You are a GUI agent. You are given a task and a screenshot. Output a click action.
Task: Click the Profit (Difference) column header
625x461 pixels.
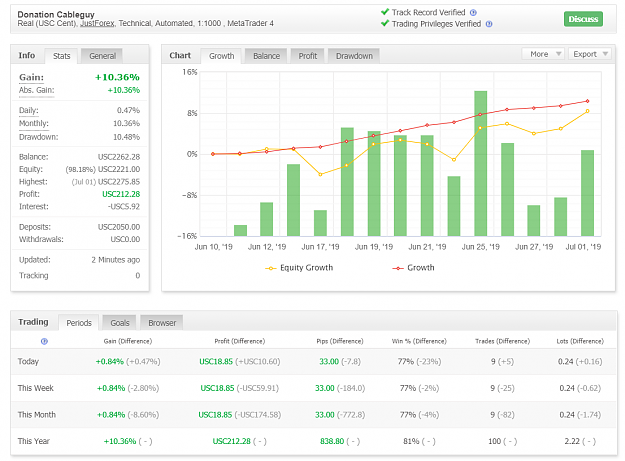click(x=240, y=341)
